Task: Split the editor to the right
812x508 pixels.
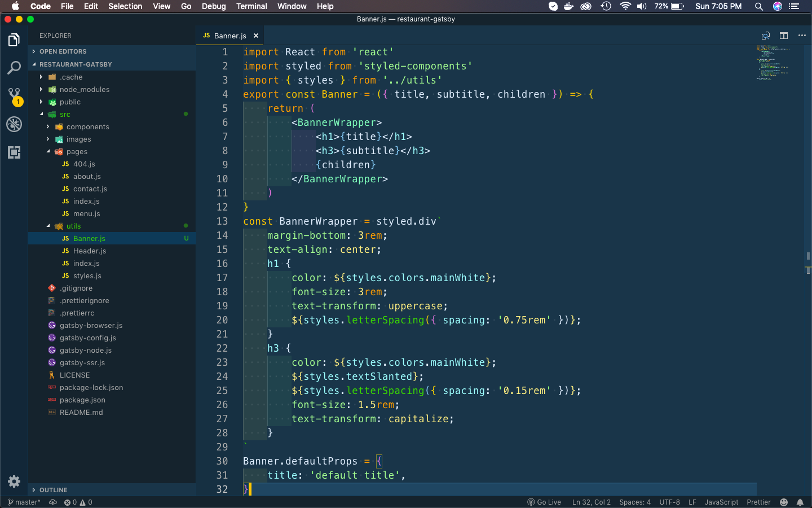Action: (784, 36)
